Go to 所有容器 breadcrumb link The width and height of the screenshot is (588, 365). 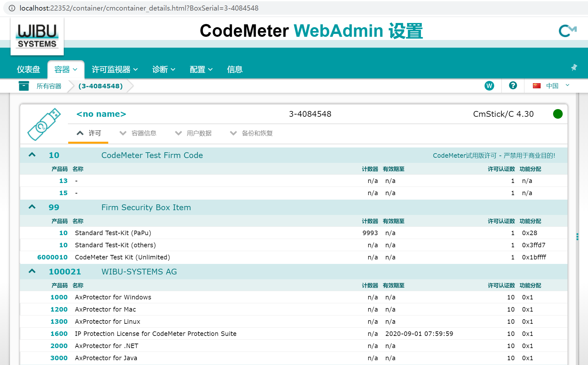point(49,86)
